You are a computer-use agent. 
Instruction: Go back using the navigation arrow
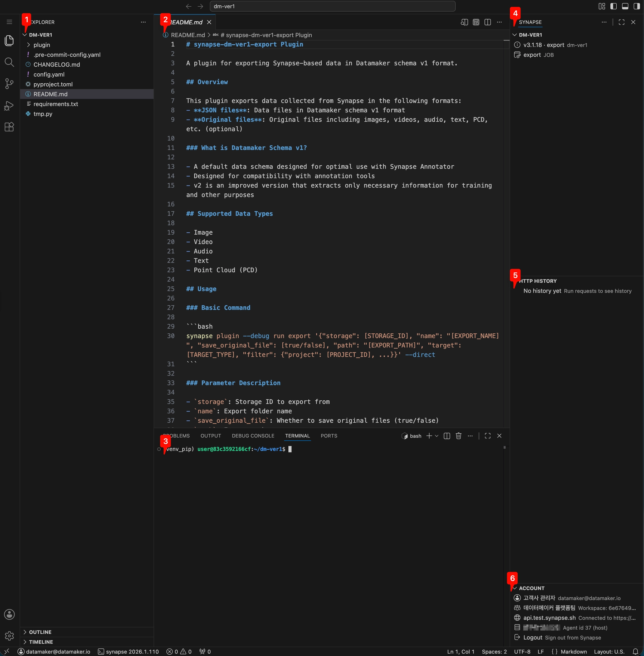click(189, 6)
